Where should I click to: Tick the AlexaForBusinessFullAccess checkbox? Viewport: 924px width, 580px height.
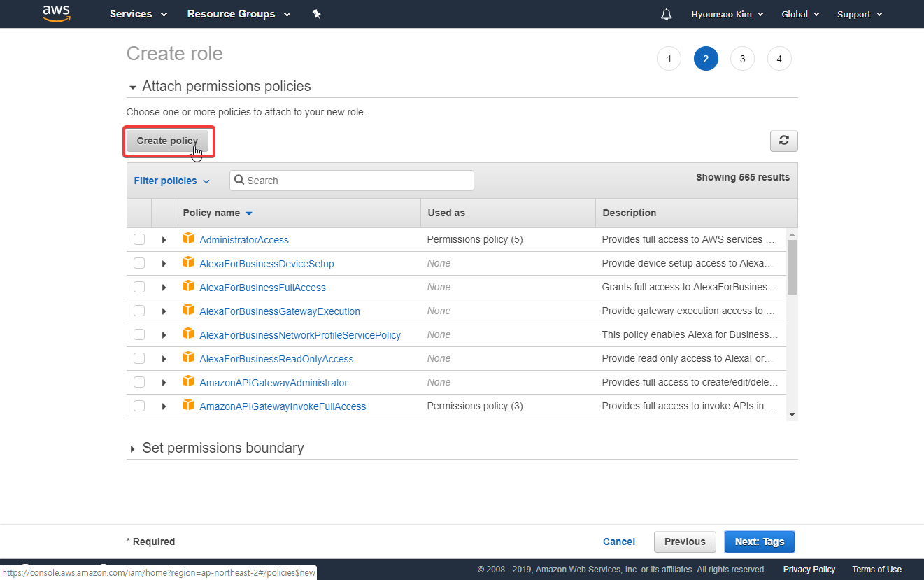point(139,287)
